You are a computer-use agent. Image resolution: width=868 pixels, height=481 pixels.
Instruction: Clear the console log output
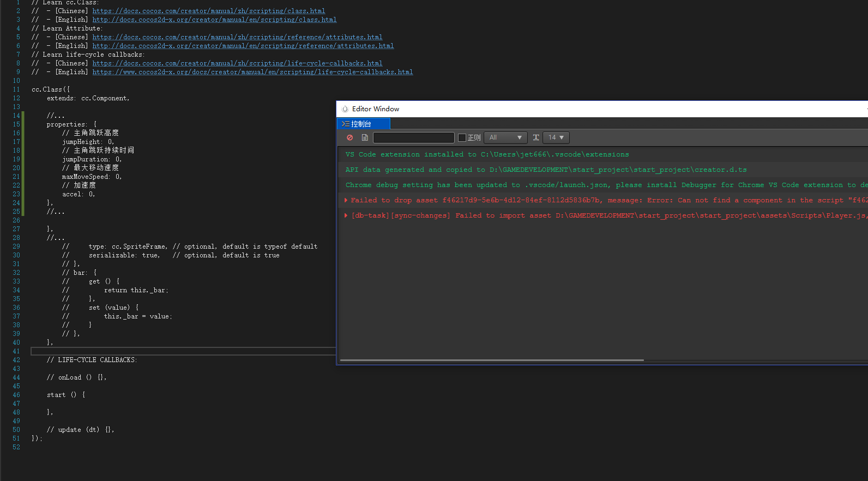350,137
